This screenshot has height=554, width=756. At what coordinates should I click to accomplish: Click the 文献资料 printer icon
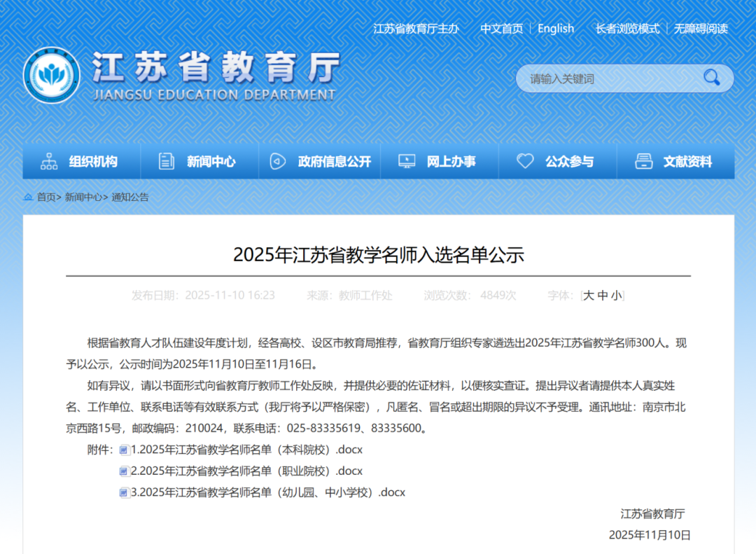point(643,162)
